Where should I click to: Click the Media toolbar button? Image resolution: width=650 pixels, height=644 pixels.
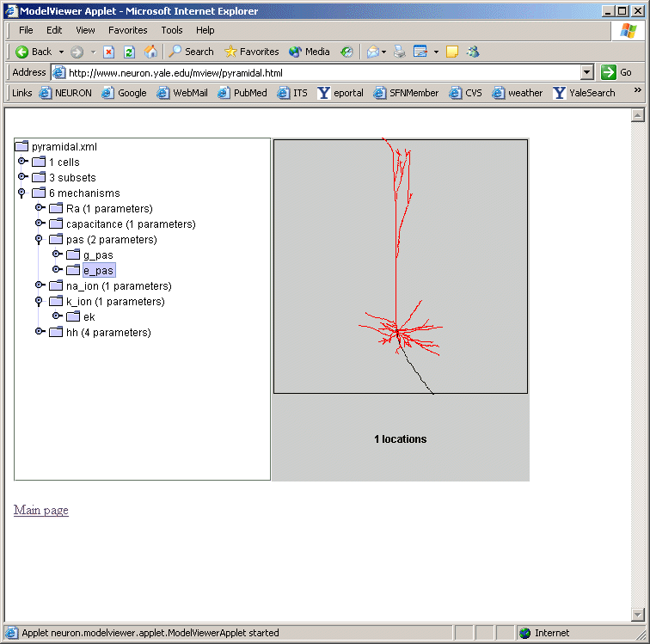point(310,52)
